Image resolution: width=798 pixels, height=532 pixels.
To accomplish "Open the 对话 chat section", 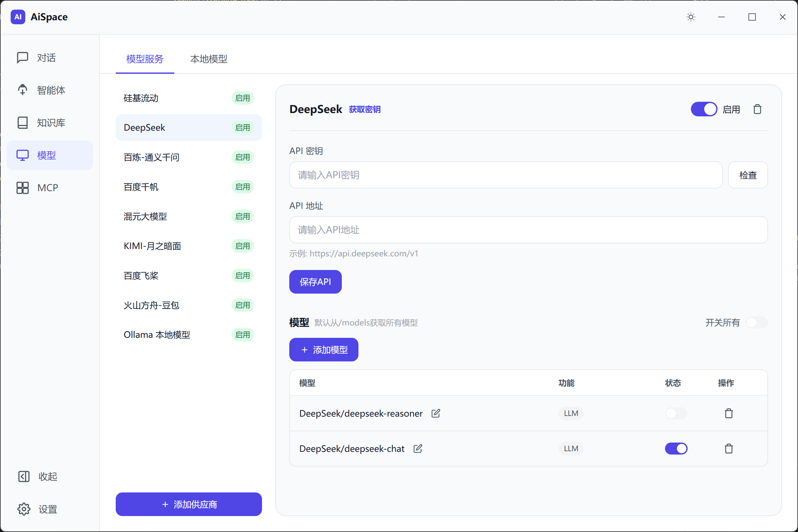I will (x=50, y=58).
